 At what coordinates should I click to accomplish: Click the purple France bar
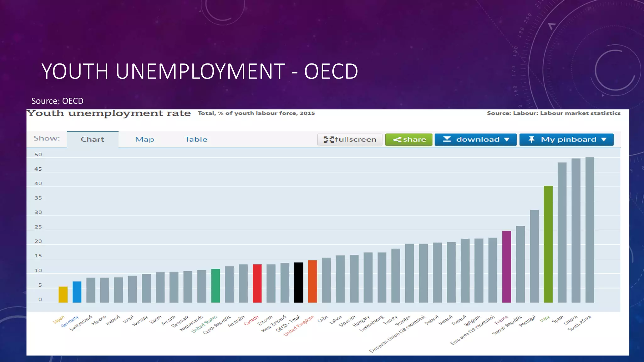(507, 267)
